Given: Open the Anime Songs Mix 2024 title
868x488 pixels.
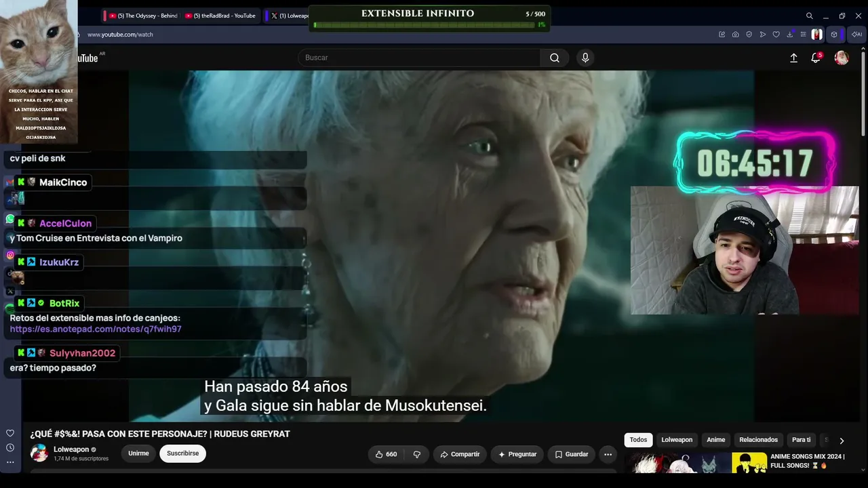Looking at the screenshot, I should (808, 461).
